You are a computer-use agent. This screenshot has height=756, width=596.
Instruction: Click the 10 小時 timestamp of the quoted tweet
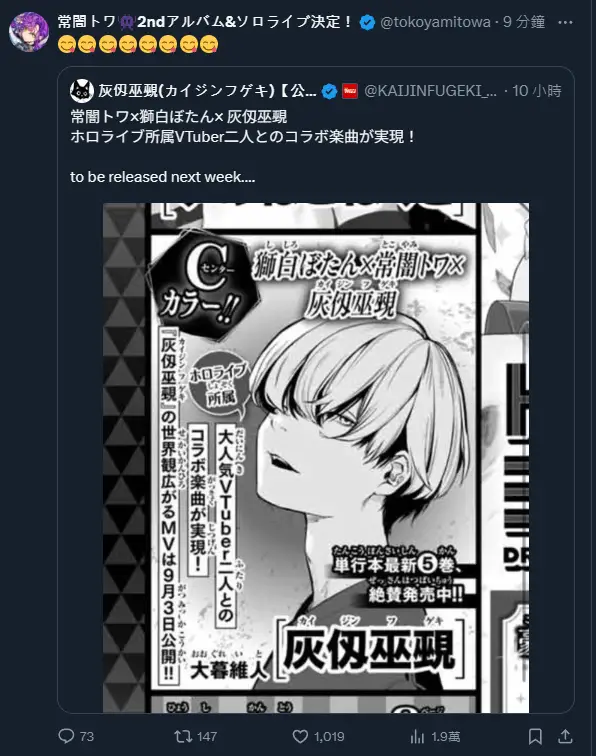pos(537,91)
